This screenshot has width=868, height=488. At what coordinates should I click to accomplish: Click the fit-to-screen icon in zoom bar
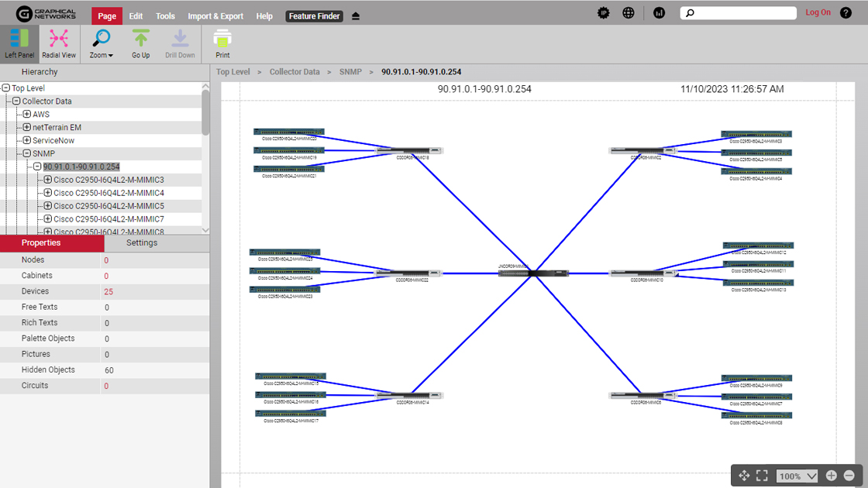point(761,476)
